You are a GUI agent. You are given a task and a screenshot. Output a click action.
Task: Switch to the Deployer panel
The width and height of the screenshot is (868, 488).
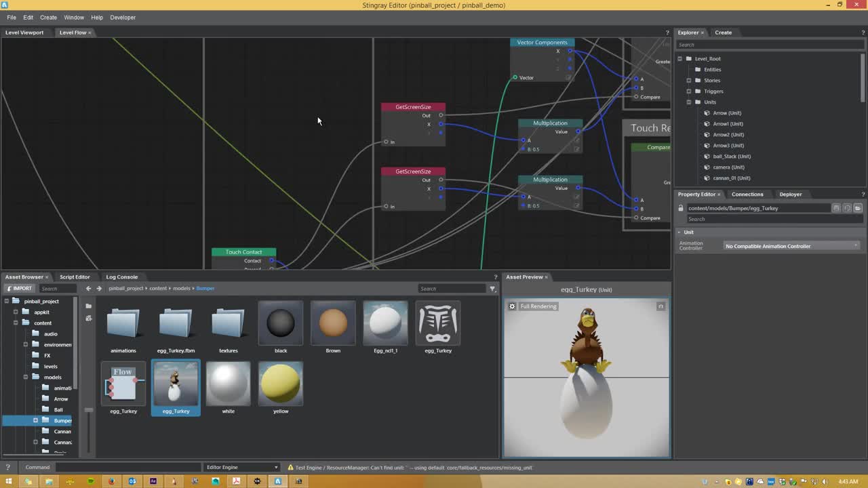790,195
